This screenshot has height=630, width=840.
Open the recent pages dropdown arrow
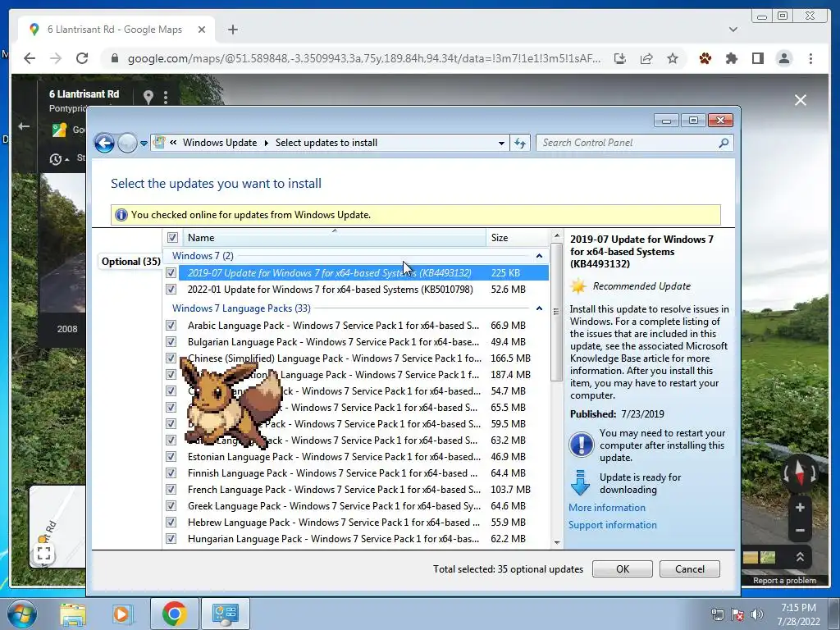(x=144, y=144)
